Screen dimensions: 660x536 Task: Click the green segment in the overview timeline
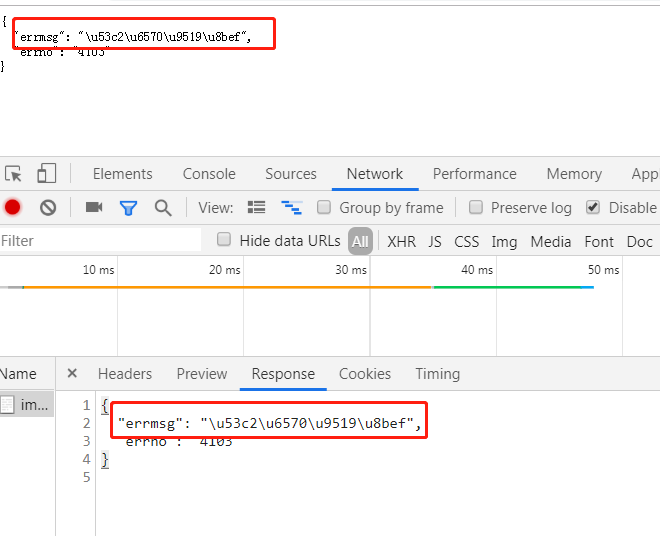click(507, 287)
